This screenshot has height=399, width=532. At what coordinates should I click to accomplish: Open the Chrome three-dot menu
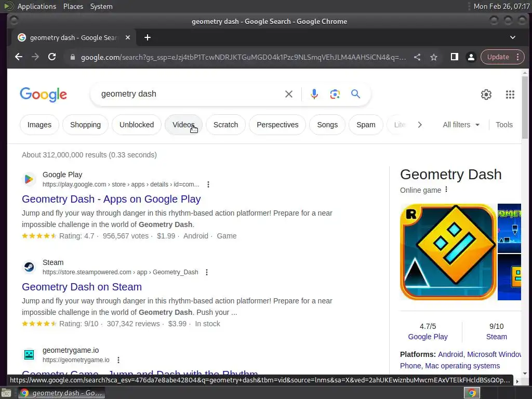click(518, 57)
